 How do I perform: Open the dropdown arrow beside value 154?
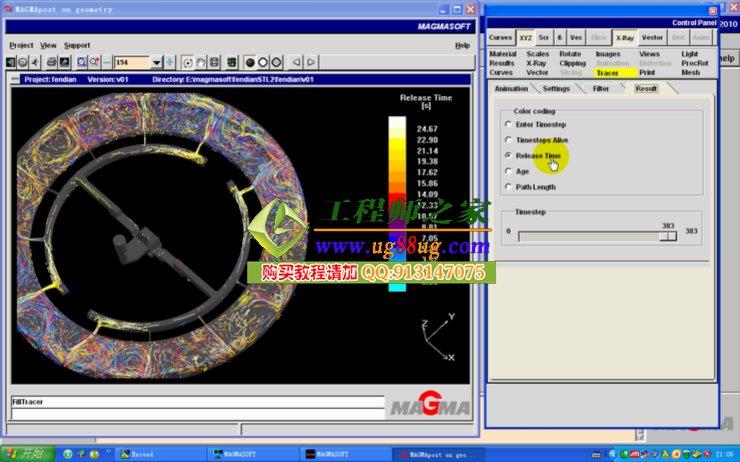point(156,62)
